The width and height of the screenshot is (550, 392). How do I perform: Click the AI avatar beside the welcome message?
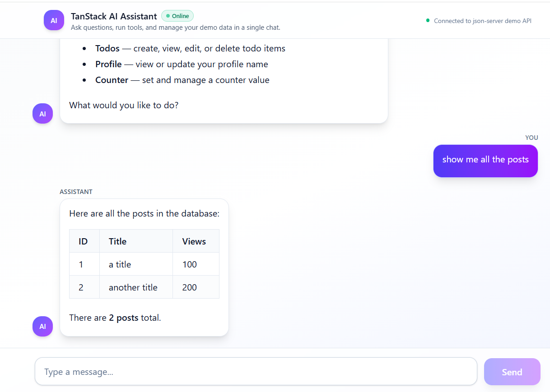(x=42, y=114)
